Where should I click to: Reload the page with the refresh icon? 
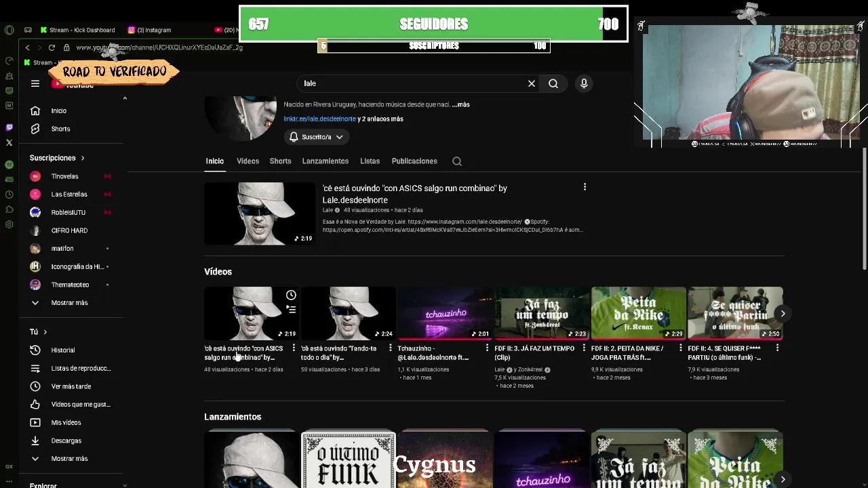tap(52, 47)
